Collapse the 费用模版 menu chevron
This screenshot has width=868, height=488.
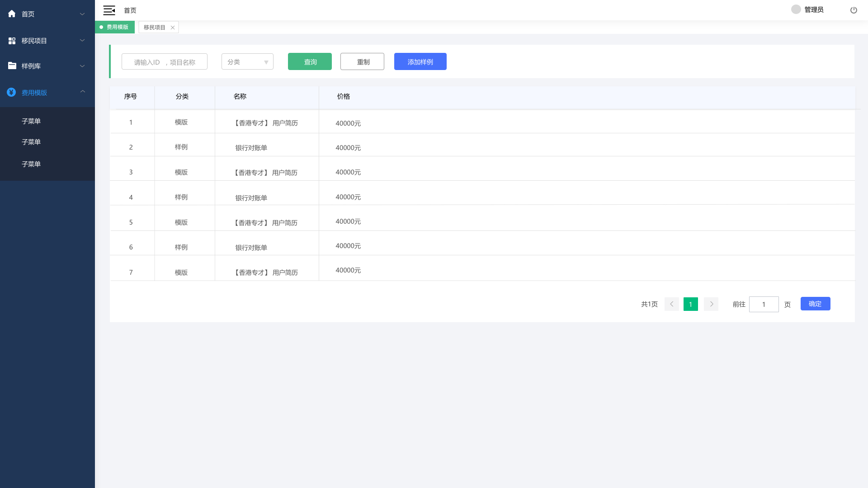coord(82,92)
